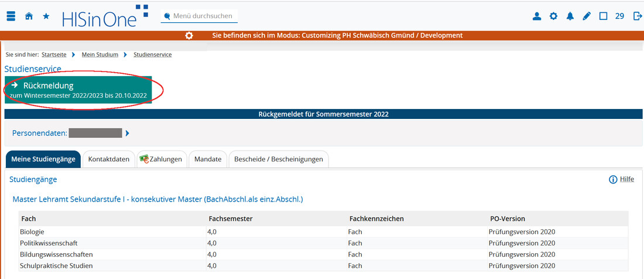Open Bescheide / Bescheinigungen tab
Screen dimensions: 644x279
pos(278,159)
